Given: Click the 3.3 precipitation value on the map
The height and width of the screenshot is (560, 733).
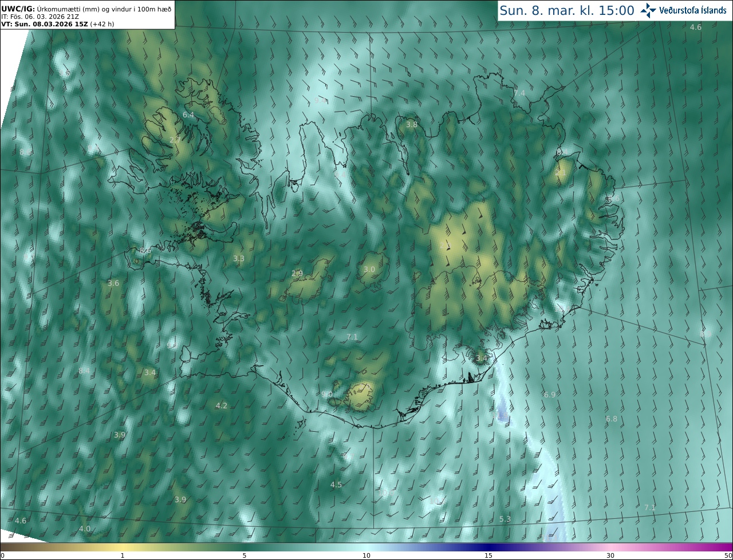Looking at the screenshot, I should (239, 259).
